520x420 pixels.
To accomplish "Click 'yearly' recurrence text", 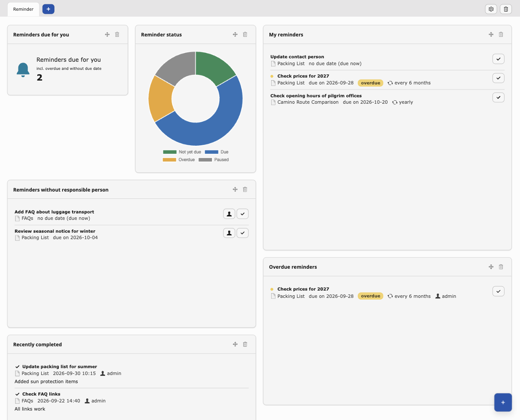I will click(406, 102).
